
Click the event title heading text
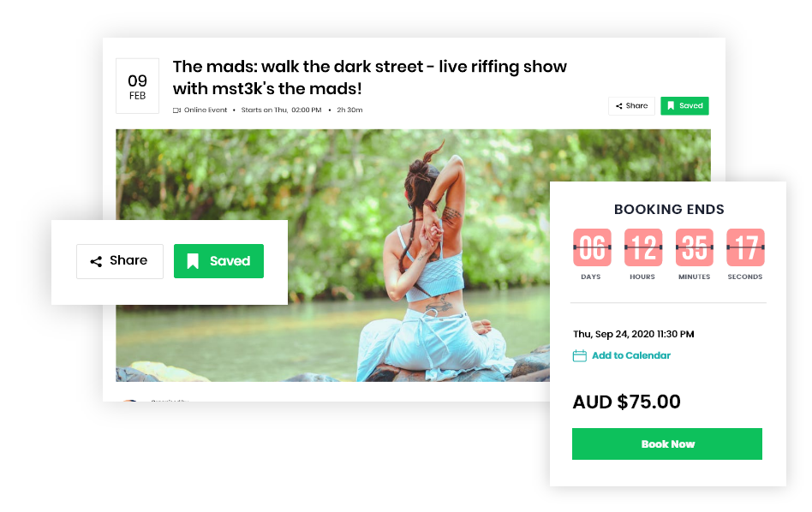pos(370,78)
